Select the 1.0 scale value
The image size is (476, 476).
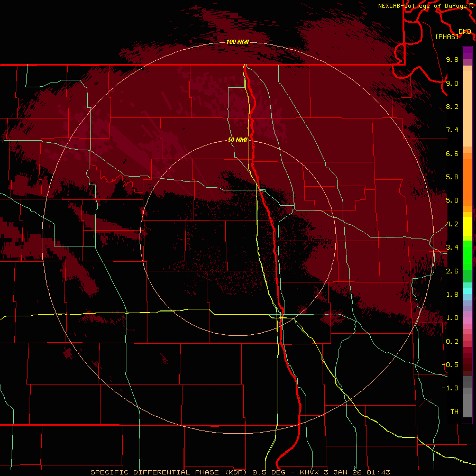coord(452,318)
